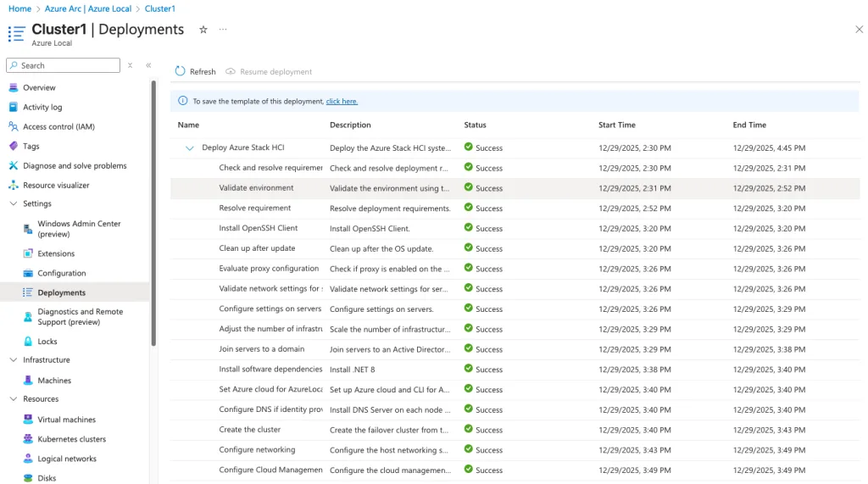Viewport: 868px width, 484px height.
Task: Collapse the Infrastructure section
Action: click(14, 360)
